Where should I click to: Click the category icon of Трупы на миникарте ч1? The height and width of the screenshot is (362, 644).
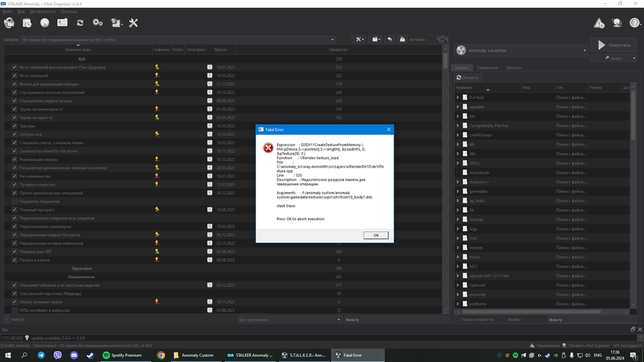[x=209, y=109]
